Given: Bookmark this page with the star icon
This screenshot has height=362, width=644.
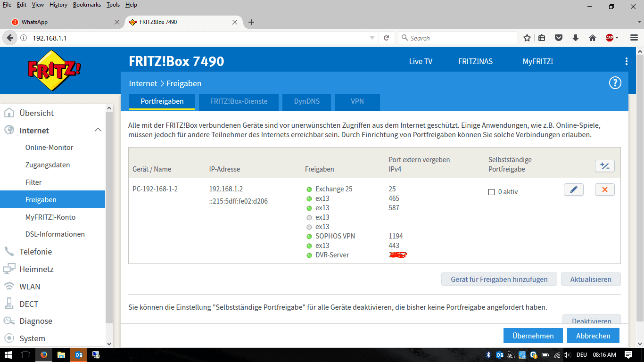Looking at the screenshot, I should click(527, 38).
